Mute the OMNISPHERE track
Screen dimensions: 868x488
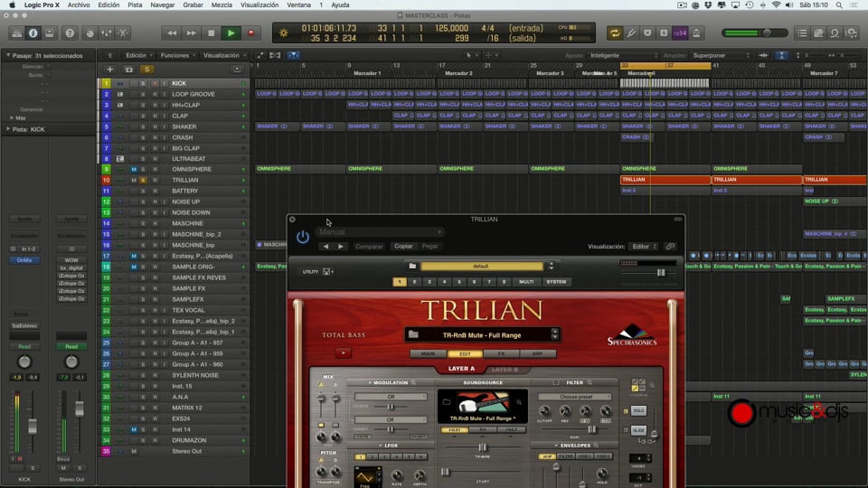[134, 169]
